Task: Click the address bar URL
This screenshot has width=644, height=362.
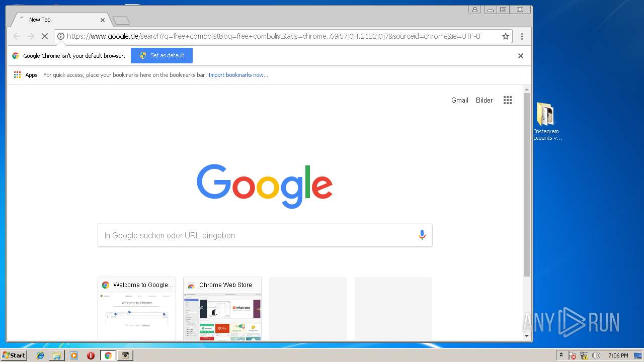Action: (x=274, y=36)
